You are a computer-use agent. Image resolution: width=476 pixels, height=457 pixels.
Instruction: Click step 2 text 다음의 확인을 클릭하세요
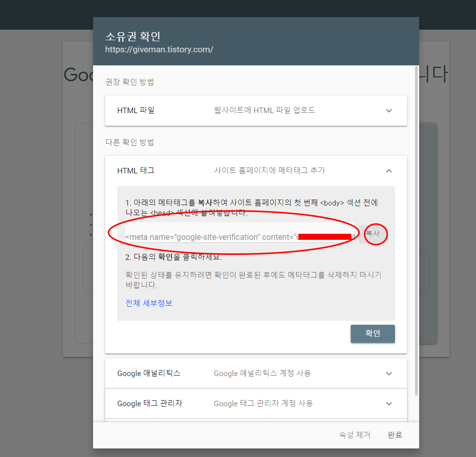point(174,257)
